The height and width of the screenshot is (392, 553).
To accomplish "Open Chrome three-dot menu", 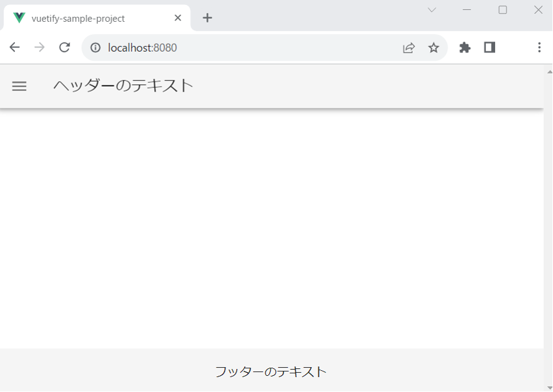I will [539, 47].
